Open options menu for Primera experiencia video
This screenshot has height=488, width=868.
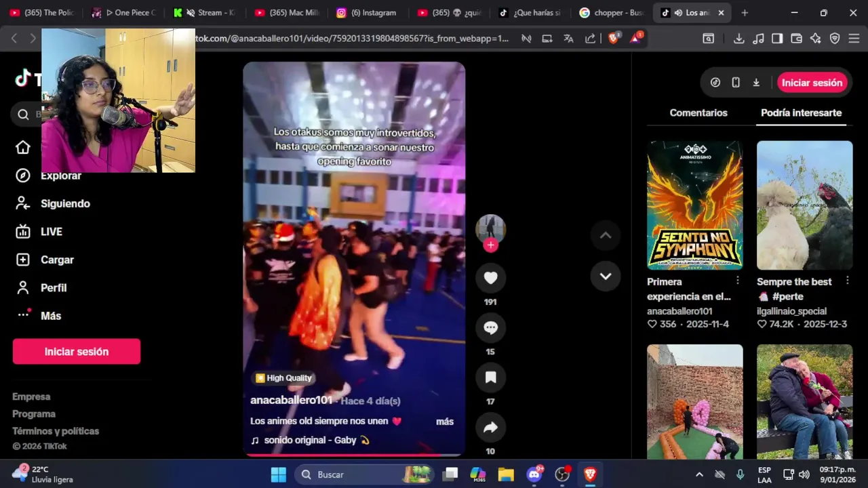738,281
